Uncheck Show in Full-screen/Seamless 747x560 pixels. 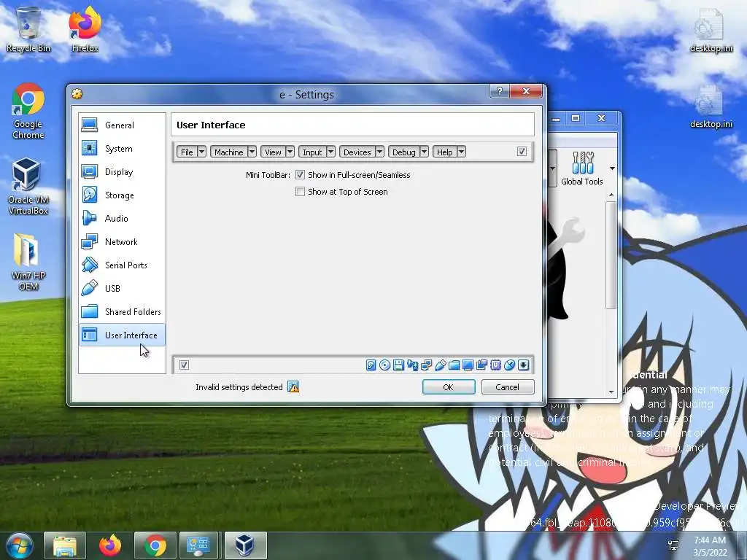(x=300, y=175)
